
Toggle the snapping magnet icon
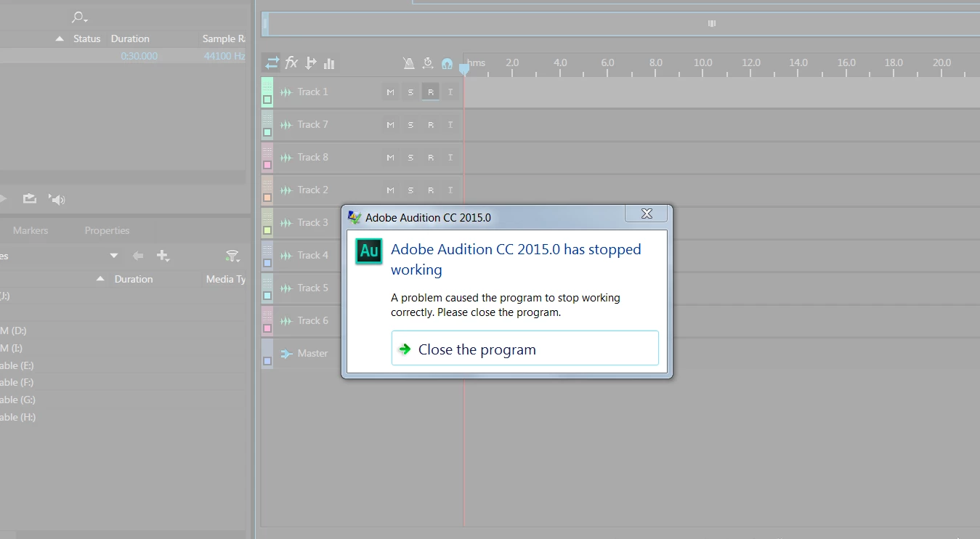click(448, 63)
